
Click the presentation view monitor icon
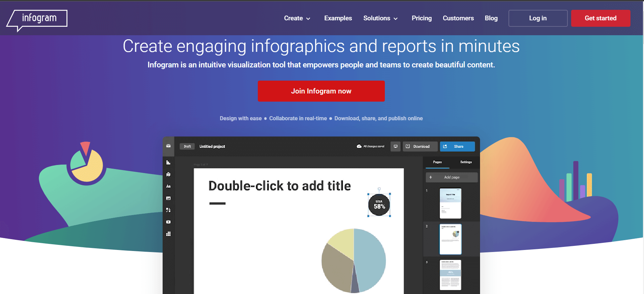click(x=395, y=146)
